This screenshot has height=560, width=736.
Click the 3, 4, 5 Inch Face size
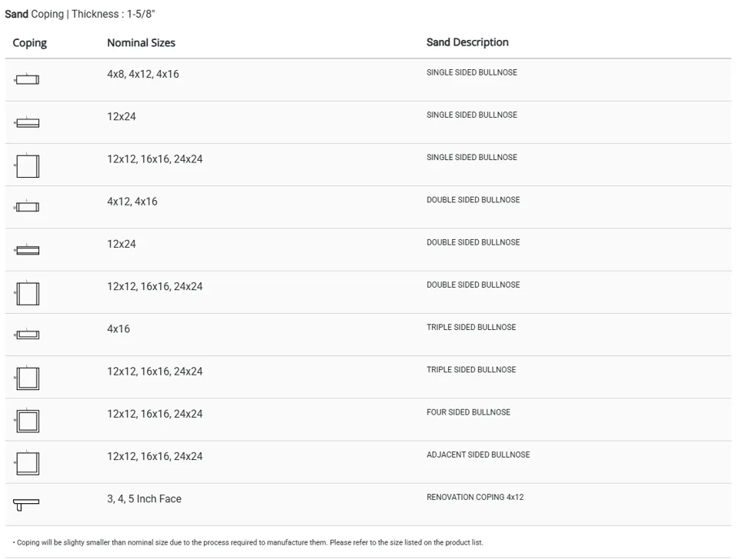click(x=144, y=499)
